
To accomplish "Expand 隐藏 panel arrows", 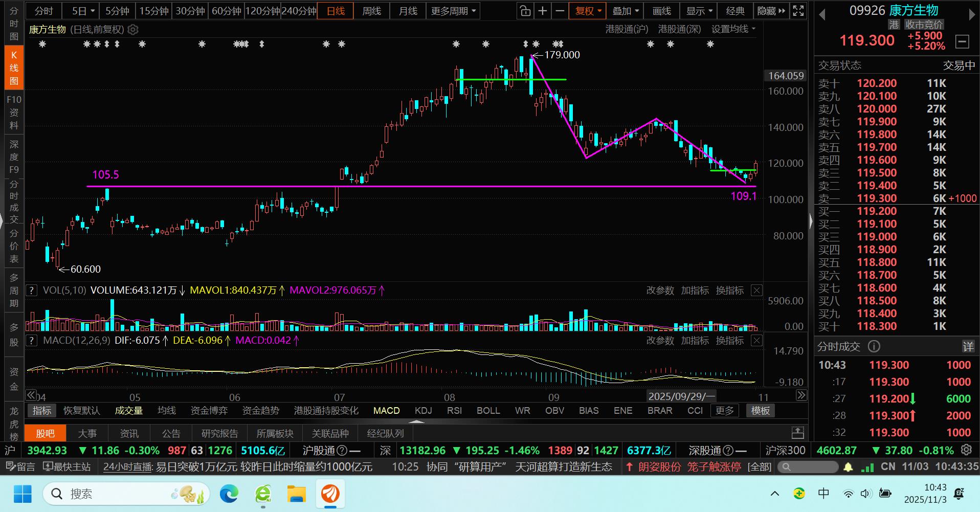I will [771, 11].
